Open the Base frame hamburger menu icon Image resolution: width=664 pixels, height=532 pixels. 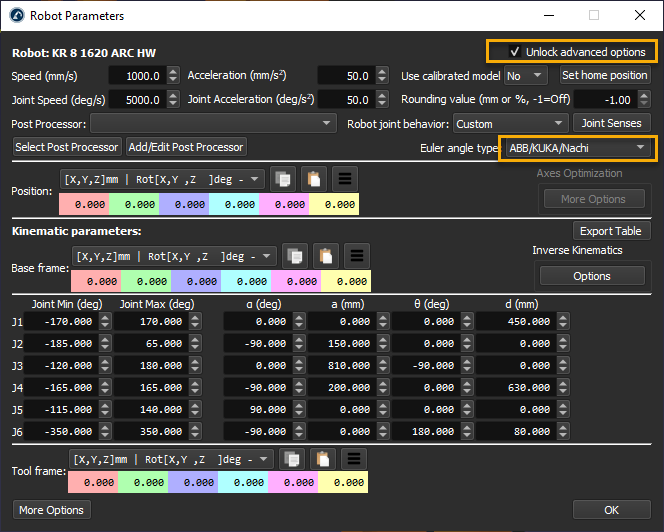point(357,255)
